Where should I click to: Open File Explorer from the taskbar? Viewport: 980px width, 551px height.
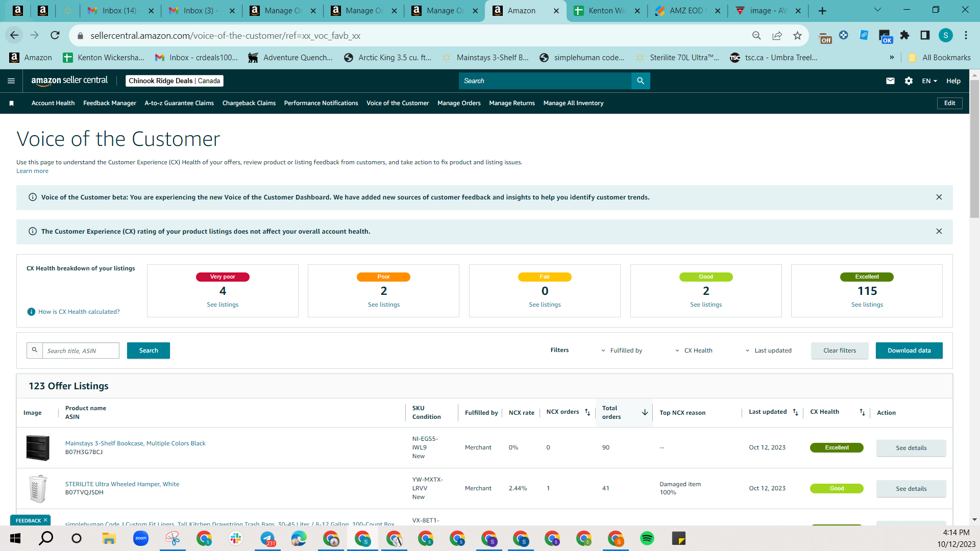[x=109, y=538]
